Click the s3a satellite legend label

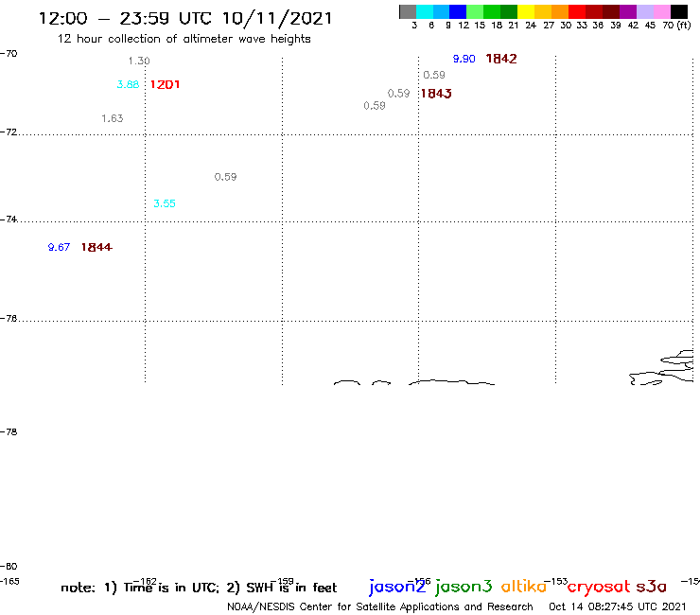652,587
